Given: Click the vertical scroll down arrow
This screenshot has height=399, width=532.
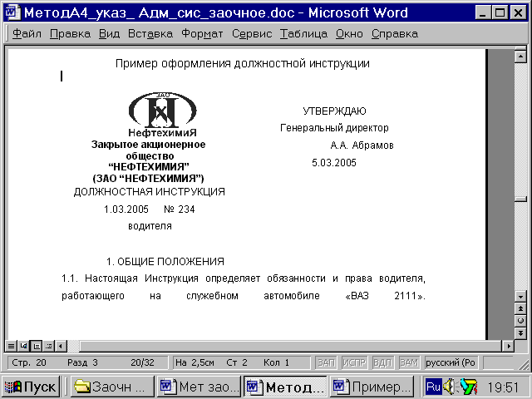Looking at the screenshot, I should 520,297.
